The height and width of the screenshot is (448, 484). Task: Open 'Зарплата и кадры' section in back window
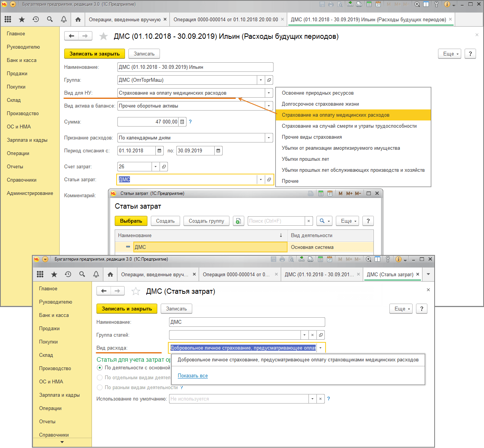click(27, 140)
